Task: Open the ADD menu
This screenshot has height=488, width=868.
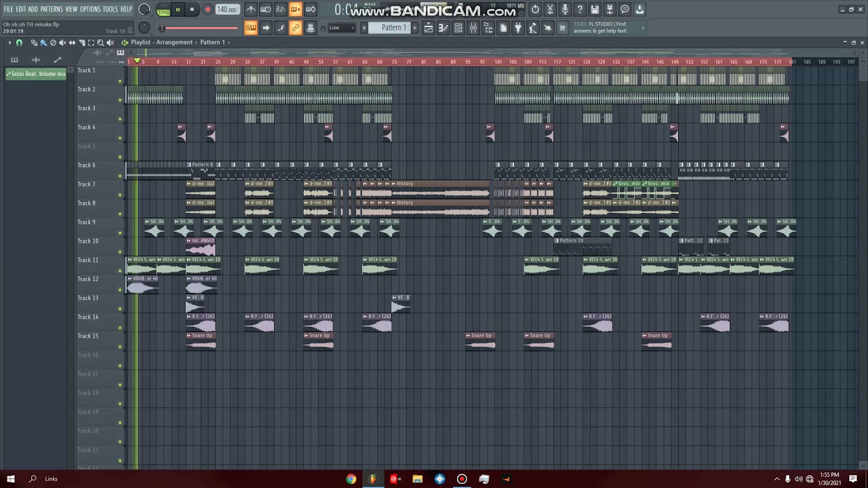Action: [33, 9]
